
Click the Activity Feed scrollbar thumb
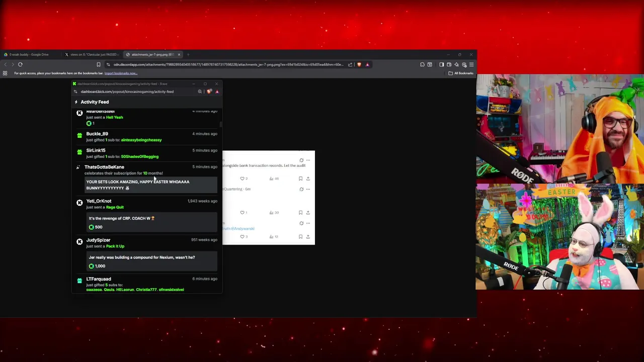click(220, 124)
